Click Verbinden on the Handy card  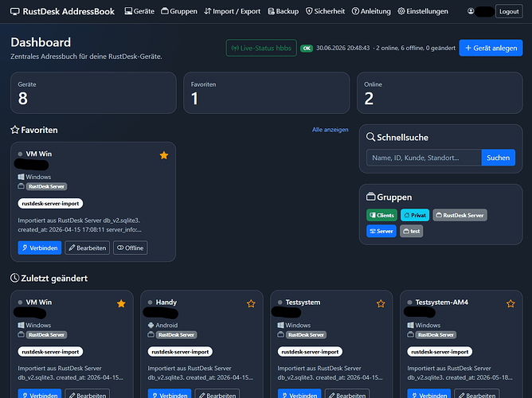click(170, 393)
